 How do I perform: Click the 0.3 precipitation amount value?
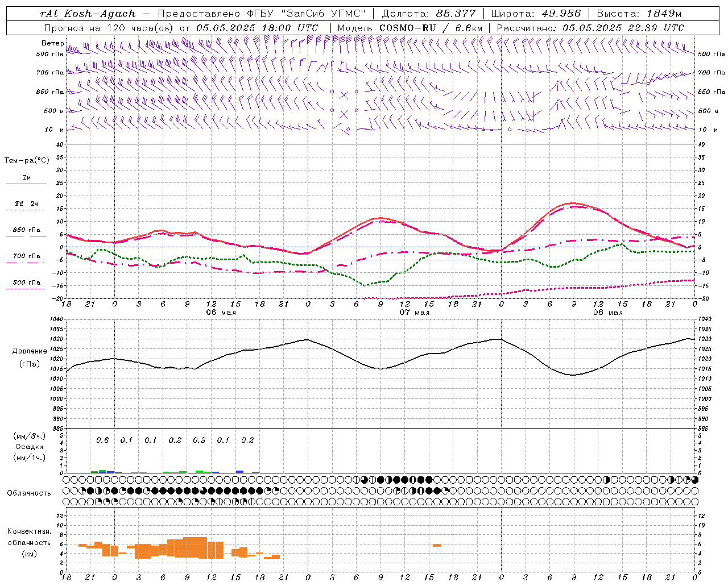click(x=199, y=440)
